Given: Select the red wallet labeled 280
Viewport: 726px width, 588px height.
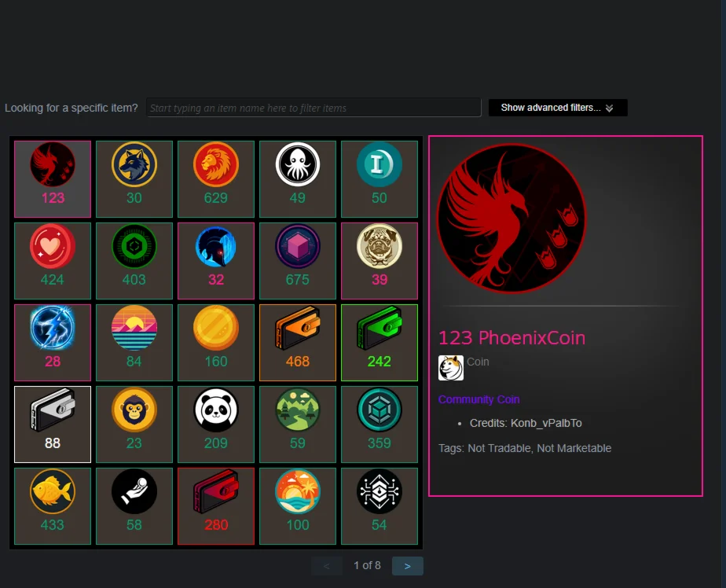Looking at the screenshot, I should pyautogui.click(x=216, y=506).
